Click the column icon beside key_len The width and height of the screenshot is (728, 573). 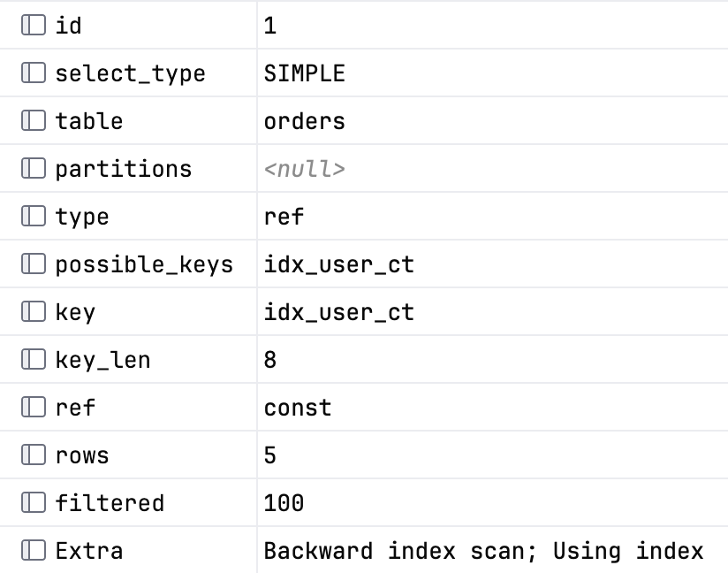[34, 359]
